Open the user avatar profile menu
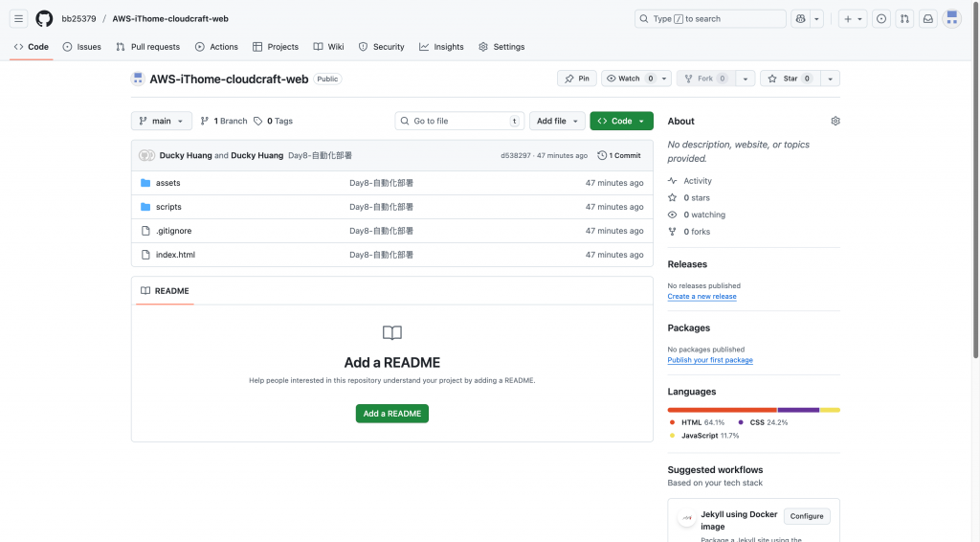Image resolution: width=980 pixels, height=542 pixels. coord(952,19)
